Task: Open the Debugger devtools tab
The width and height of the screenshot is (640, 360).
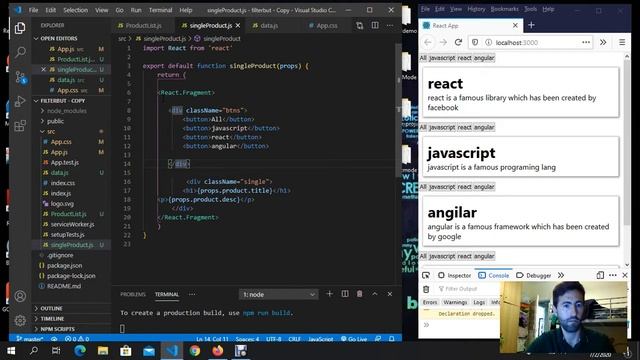Action: pos(534,276)
